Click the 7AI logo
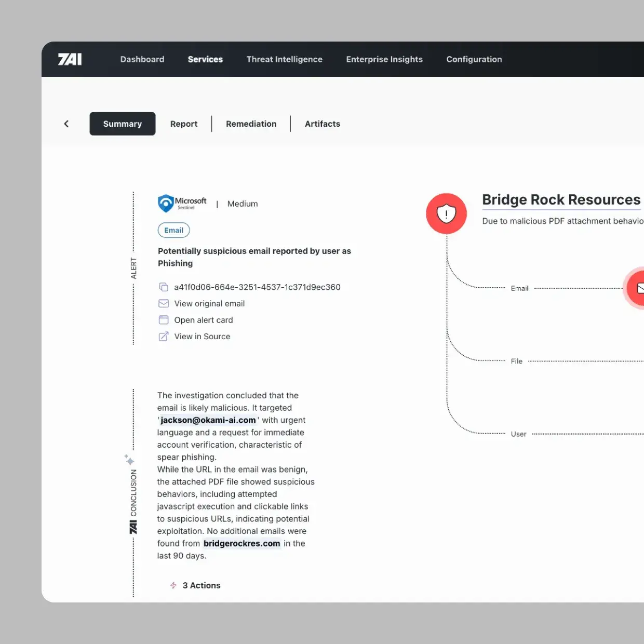Screen dimensions: 644x644 [x=70, y=59]
